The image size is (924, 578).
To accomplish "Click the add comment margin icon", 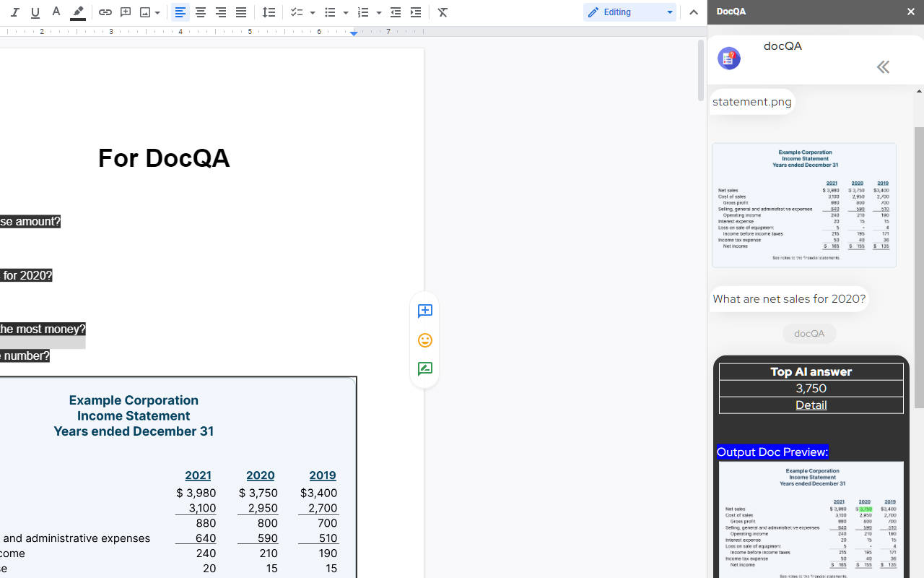I will pyautogui.click(x=425, y=311).
